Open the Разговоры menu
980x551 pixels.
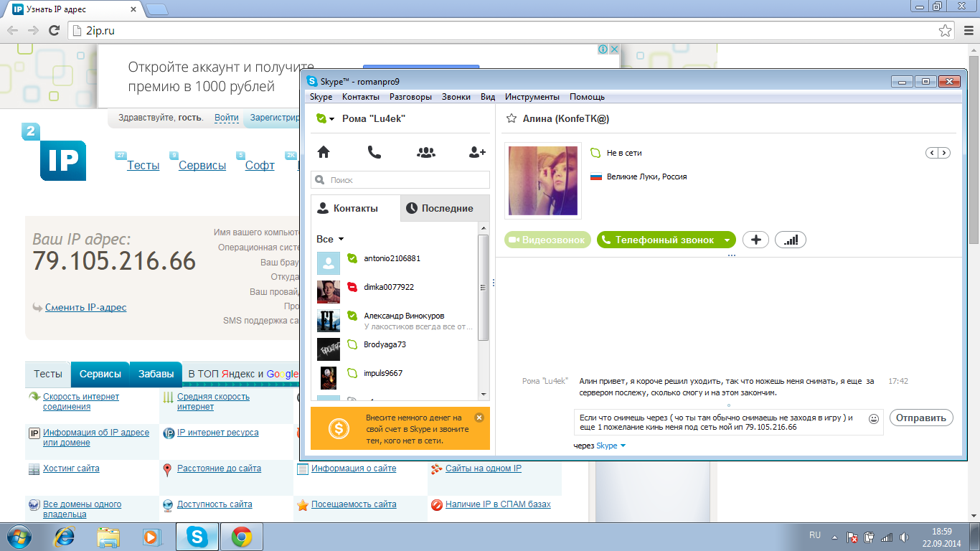[x=410, y=97]
